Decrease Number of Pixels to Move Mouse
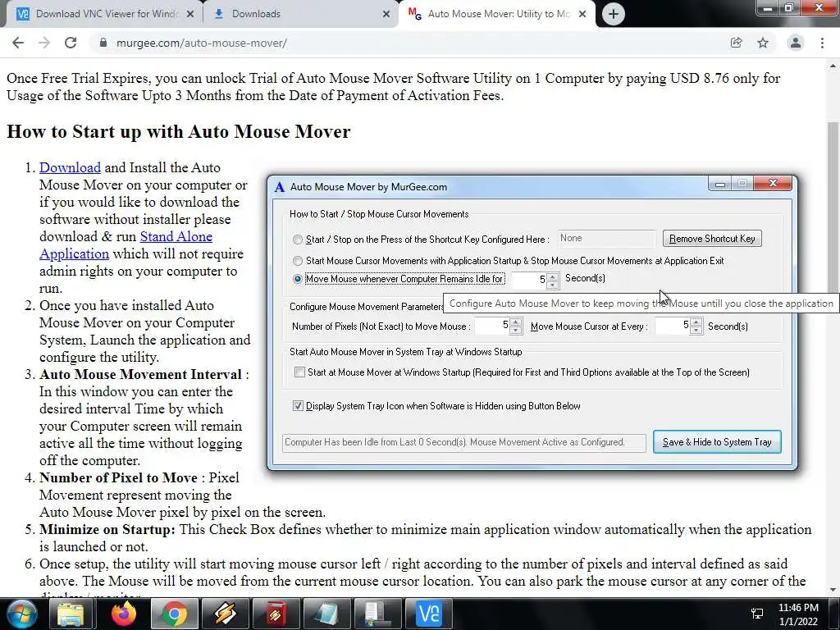Screen dimensions: 840x630 click(515, 330)
